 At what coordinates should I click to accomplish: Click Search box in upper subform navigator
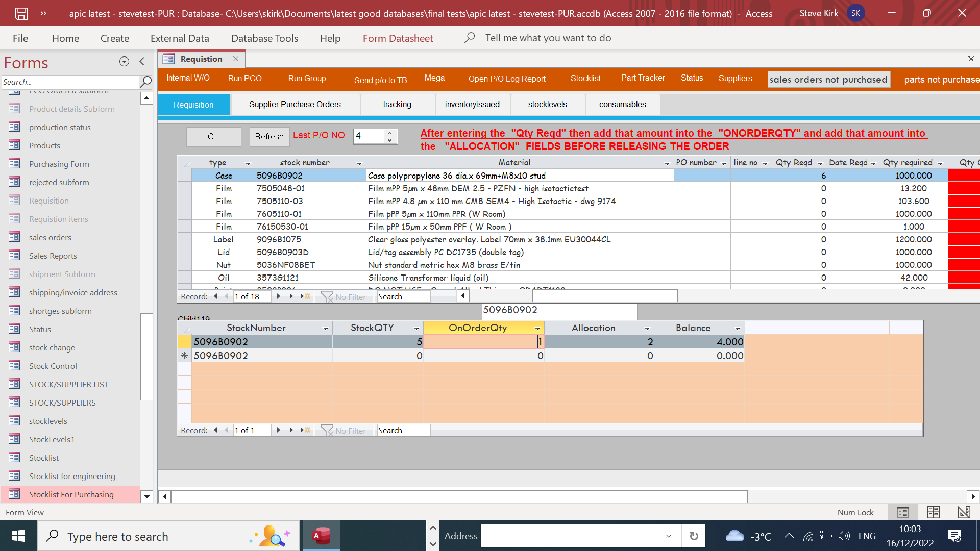[x=403, y=296]
